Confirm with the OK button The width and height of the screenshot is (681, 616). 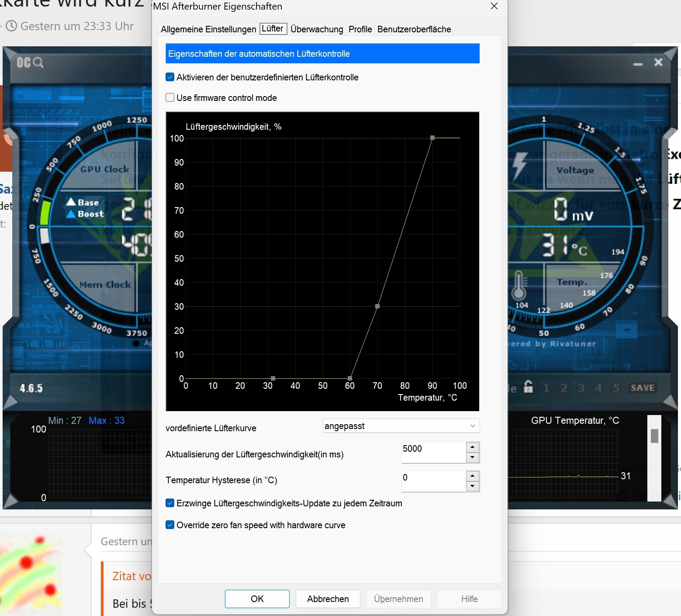pyautogui.click(x=257, y=599)
